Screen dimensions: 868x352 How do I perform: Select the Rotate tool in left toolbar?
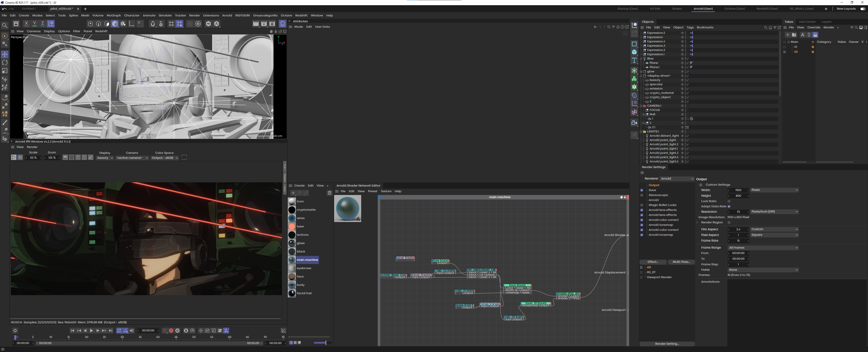(5, 63)
